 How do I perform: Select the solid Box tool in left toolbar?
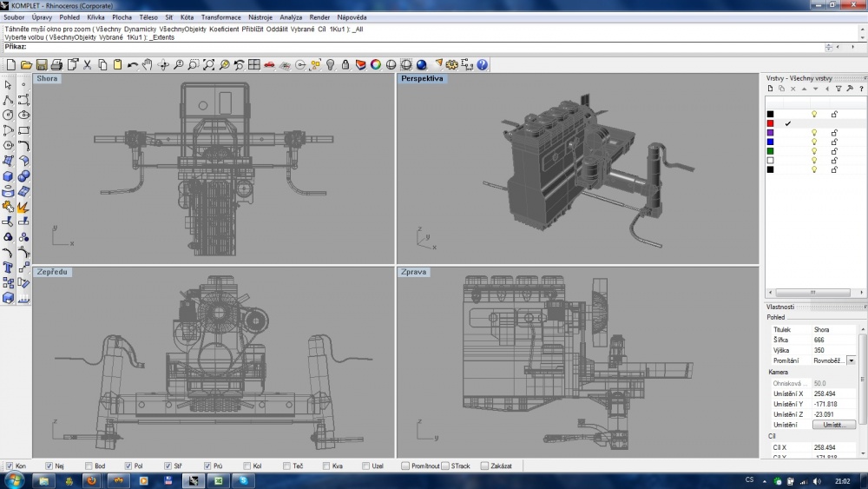[9, 176]
